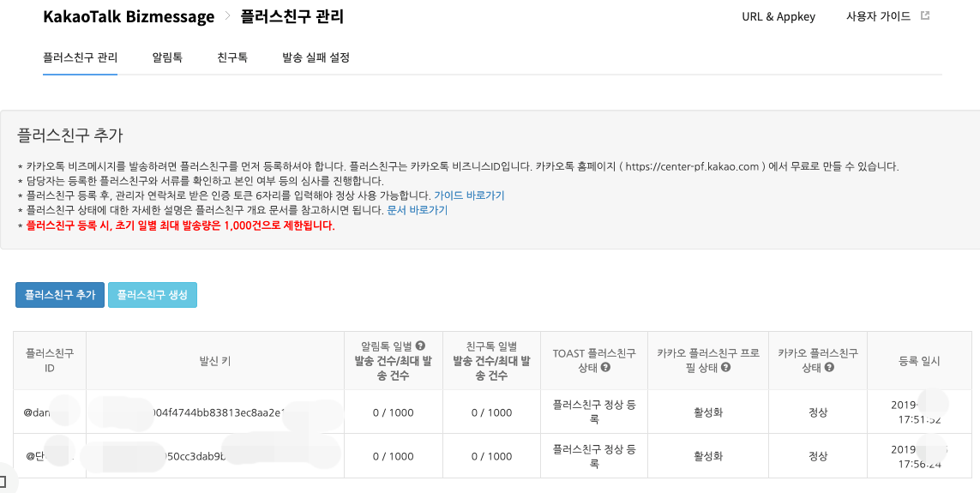Click help icon next to 알림톡 일별 header

click(420, 346)
